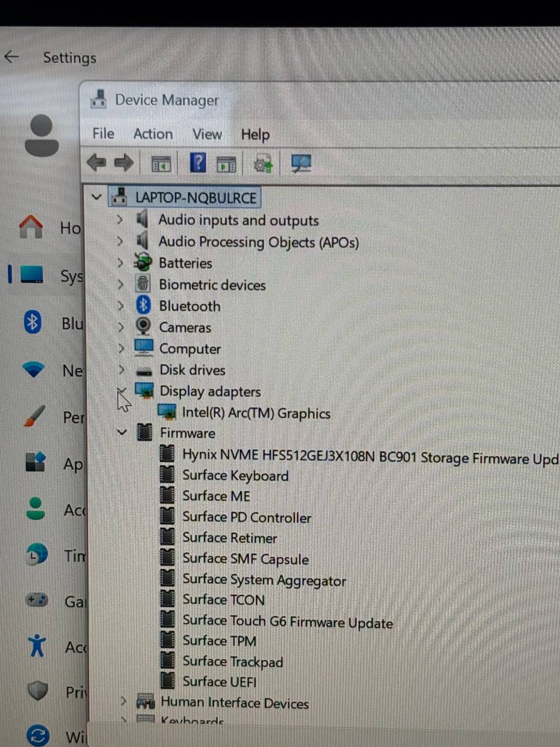
Task: Select Surface Touch G6 Firmware Update
Action: coord(288,622)
